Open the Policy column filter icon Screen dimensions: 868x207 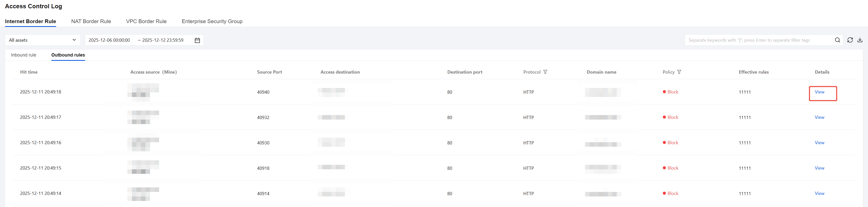tap(679, 72)
